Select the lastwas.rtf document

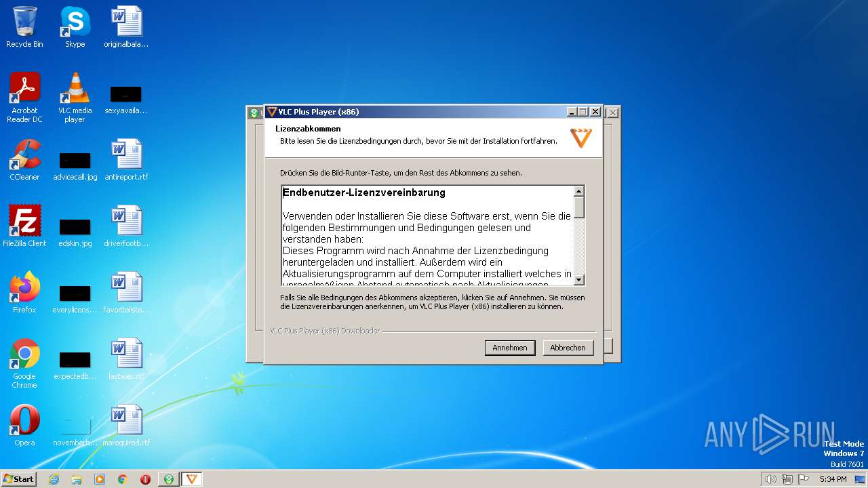coord(126,359)
